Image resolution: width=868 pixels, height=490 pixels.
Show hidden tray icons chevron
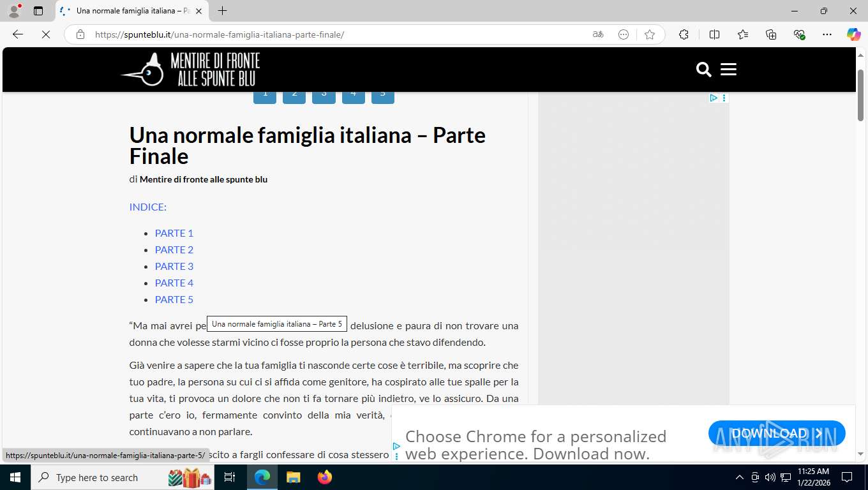[740, 477]
